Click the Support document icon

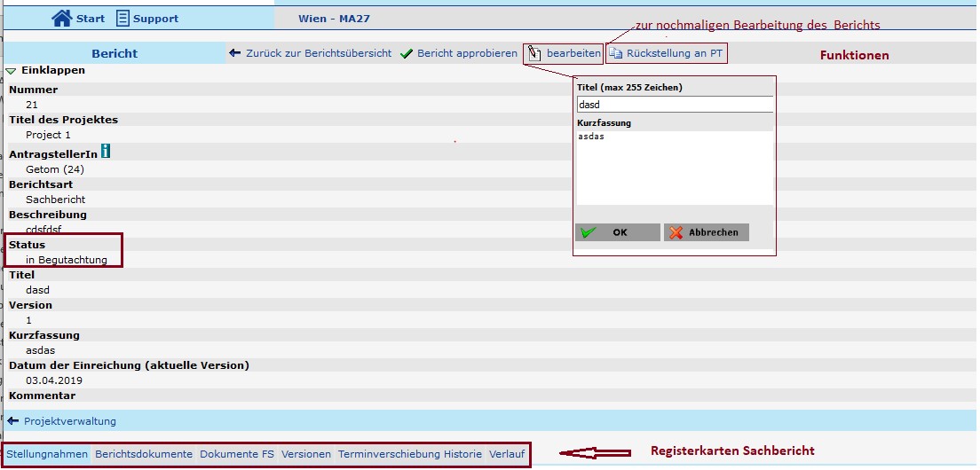click(x=122, y=18)
